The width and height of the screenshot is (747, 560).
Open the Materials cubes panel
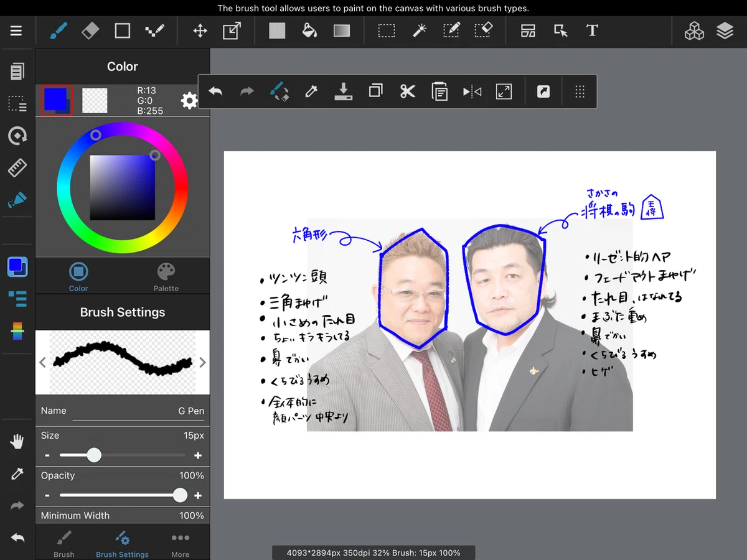coord(694,30)
